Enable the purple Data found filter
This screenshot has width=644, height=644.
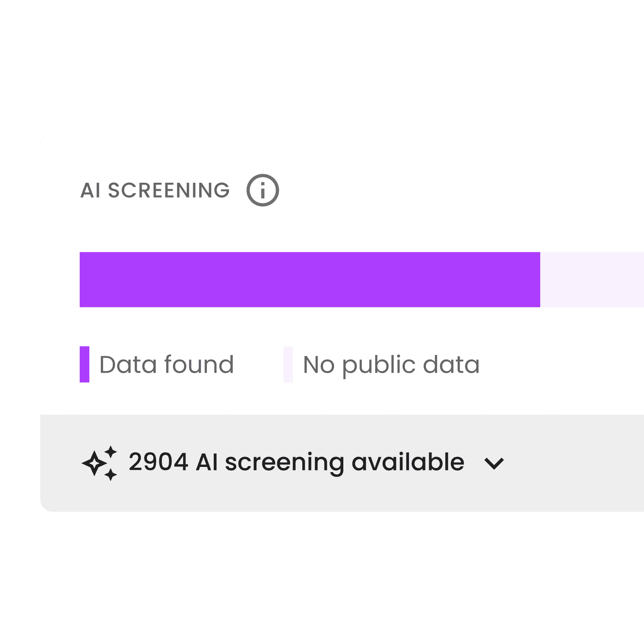[85, 363]
